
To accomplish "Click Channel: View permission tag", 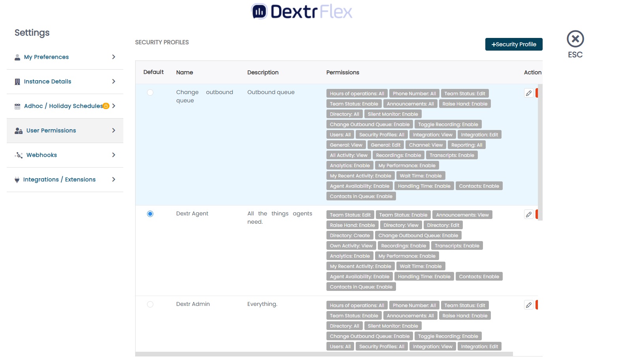I will click(426, 145).
